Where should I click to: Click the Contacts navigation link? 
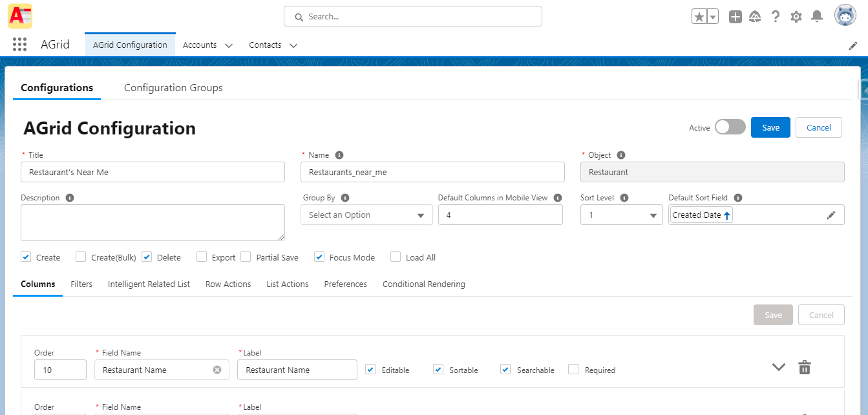265,45
